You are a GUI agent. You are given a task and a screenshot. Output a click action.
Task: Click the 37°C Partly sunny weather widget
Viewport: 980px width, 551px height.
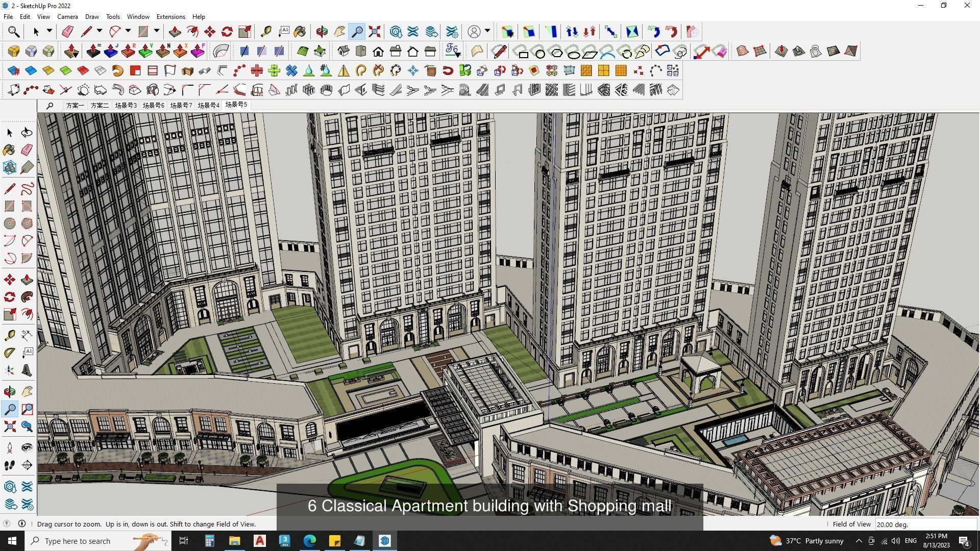point(806,541)
